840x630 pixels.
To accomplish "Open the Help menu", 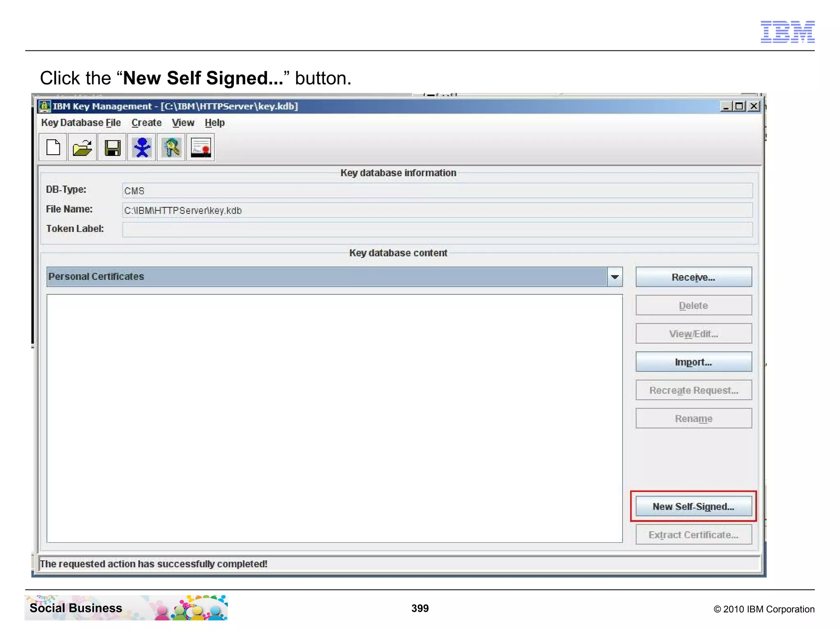I will [x=215, y=123].
